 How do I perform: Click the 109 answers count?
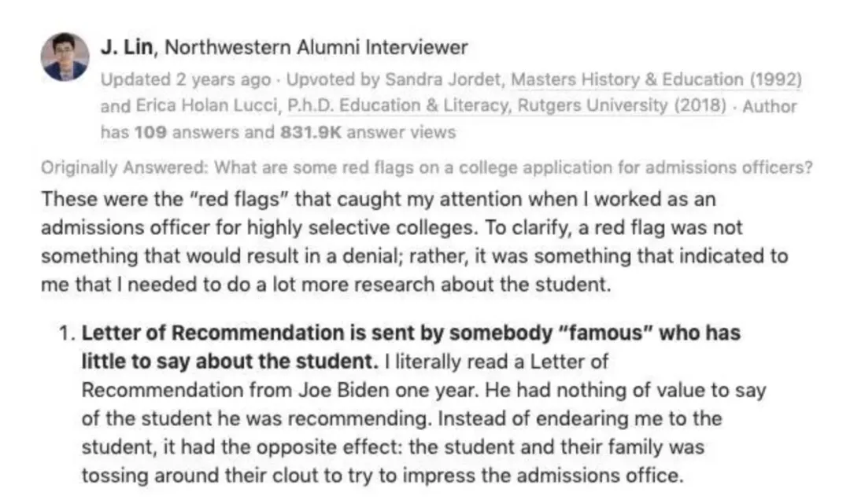click(151, 132)
